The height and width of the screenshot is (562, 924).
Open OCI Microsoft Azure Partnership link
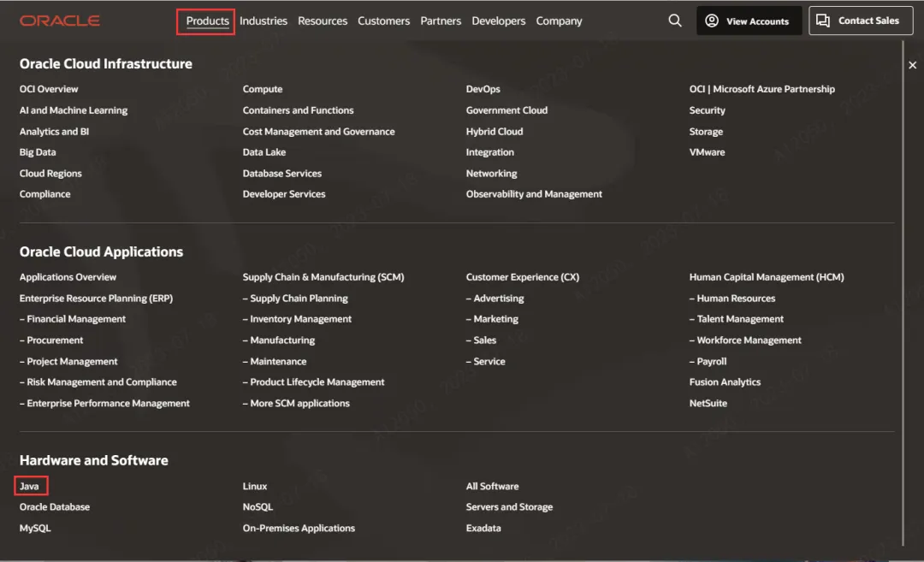pos(761,89)
